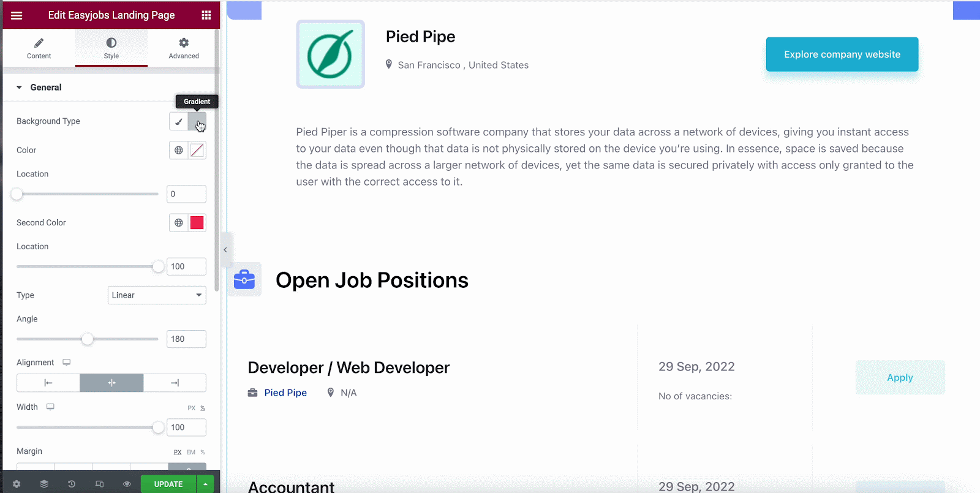Set alignment to left
This screenshot has width=980, height=493.
pyautogui.click(x=48, y=383)
